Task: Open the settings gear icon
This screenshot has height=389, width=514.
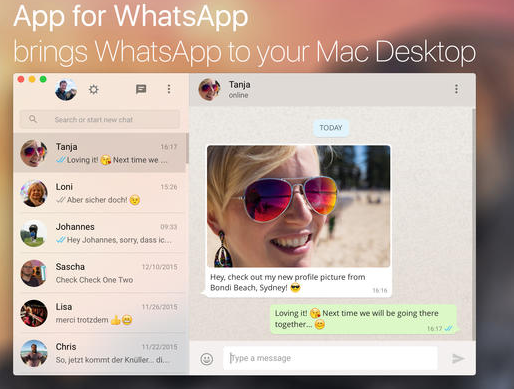Action: click(x=94, y=89)
